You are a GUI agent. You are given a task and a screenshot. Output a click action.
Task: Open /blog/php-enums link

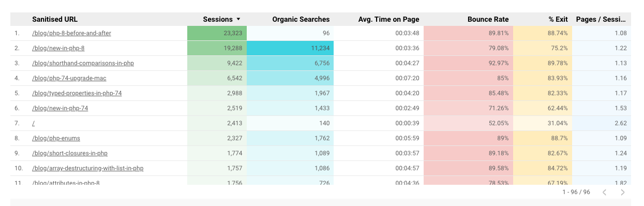(56, 138)
